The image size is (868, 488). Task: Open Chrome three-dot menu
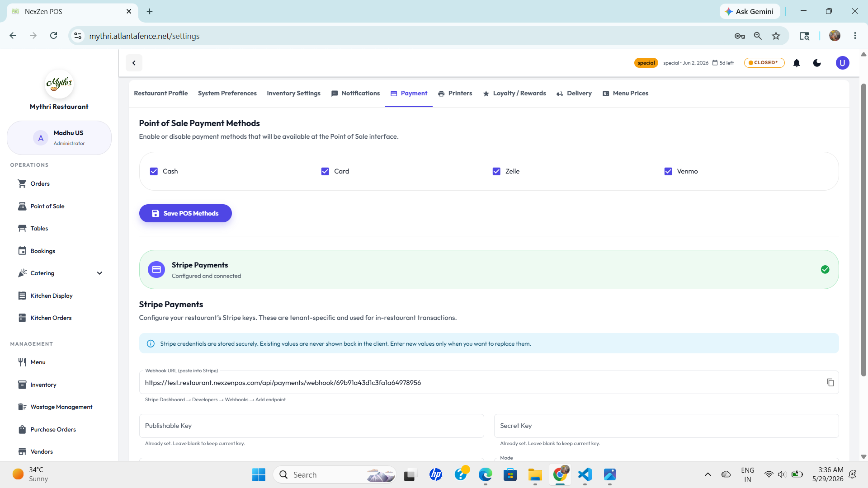coord(855,36)
